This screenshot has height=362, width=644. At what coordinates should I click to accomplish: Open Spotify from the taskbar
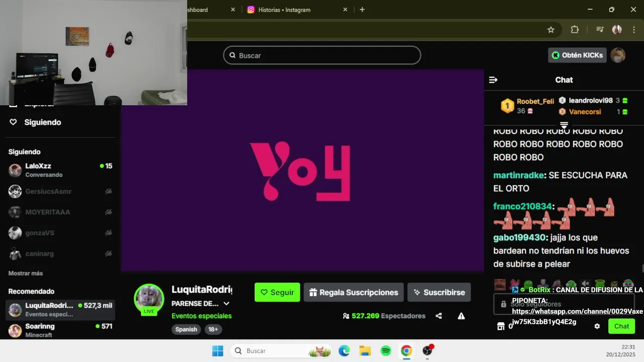(386, 351)
